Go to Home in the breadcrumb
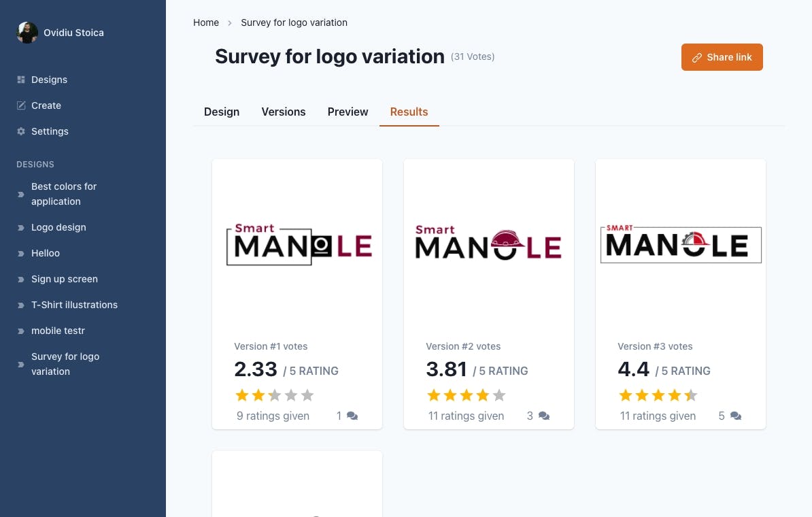812x517 pixels. 206,23
